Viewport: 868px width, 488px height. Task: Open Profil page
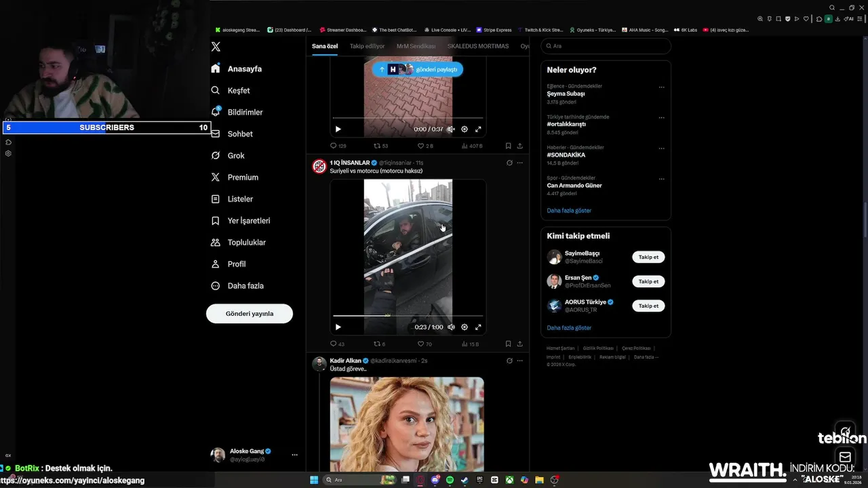click(229, 264)
